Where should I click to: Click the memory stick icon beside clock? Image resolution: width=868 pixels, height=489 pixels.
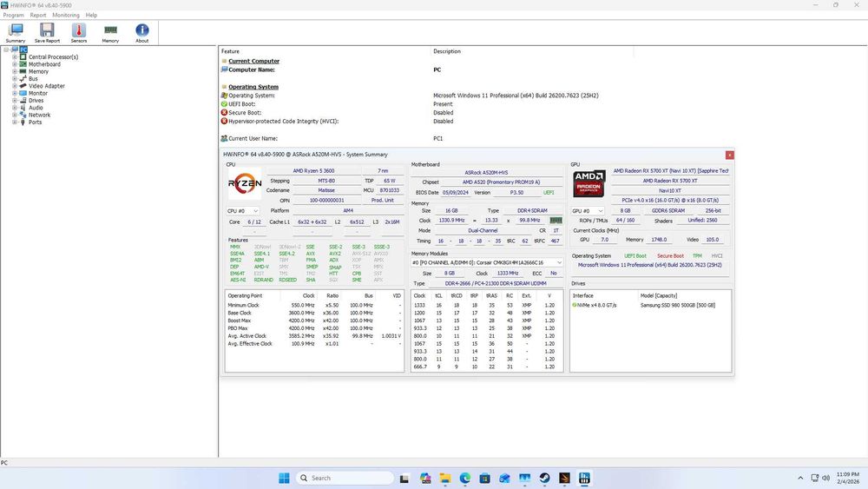[556, 221]
